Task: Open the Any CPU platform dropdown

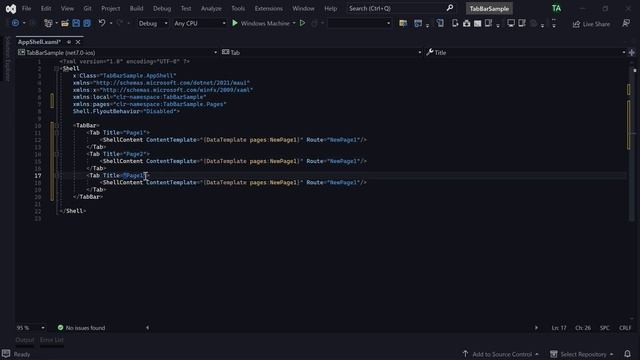Action: pyautogui.click(x=200, y=23)
